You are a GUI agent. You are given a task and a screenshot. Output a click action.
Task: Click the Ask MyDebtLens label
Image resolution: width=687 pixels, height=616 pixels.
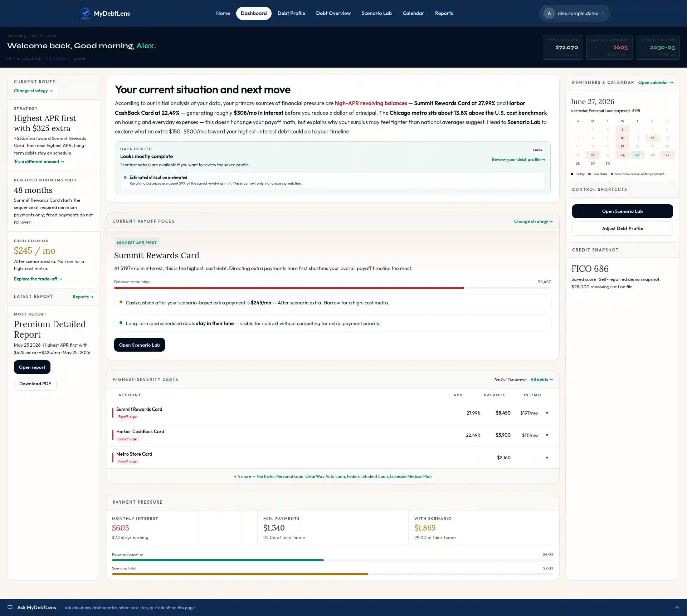(x=36, y=607)
